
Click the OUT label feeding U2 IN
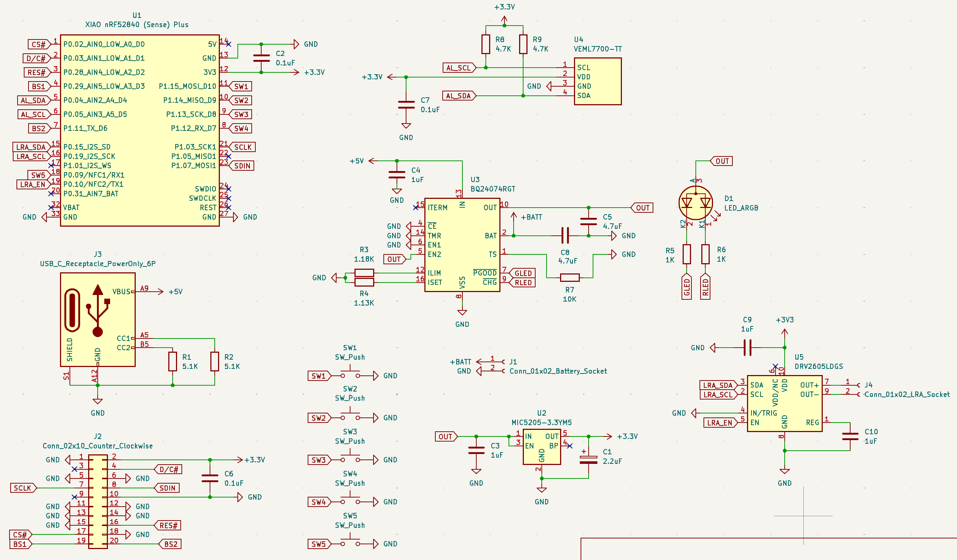coord(446,437)
